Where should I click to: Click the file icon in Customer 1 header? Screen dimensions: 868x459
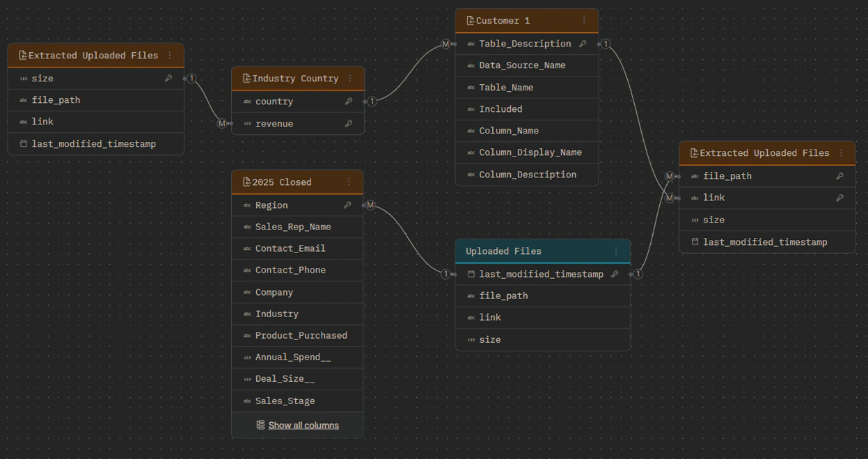tap(471, 21)
